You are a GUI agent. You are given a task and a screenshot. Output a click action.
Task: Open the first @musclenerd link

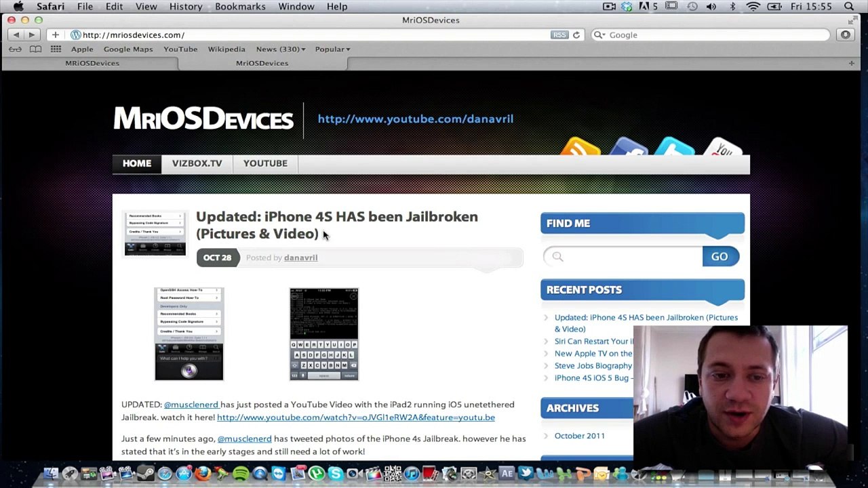coord(191,405)
